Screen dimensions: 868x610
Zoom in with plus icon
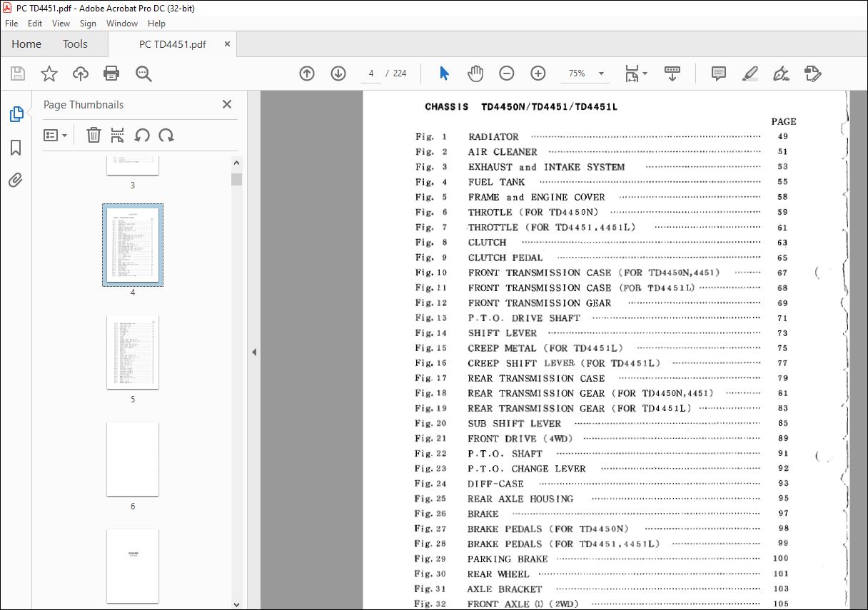pos(538,73)
